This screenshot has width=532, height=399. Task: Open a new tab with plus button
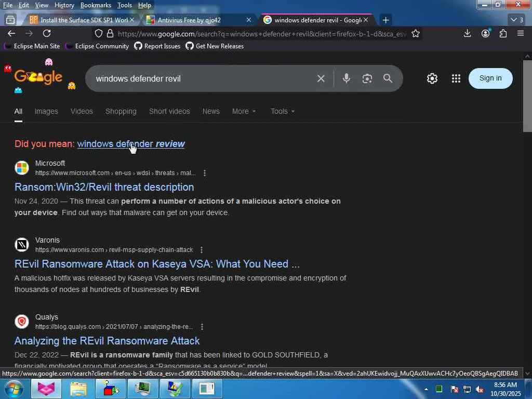(386, 20)
